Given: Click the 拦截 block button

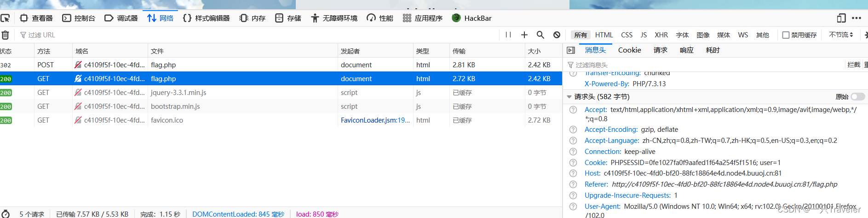Looking at the screenshot, I should tap(854, 65).
